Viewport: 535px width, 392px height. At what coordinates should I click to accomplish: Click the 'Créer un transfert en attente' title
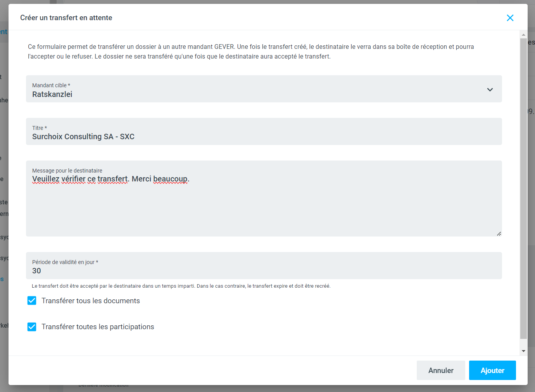(x=66, y=18)
